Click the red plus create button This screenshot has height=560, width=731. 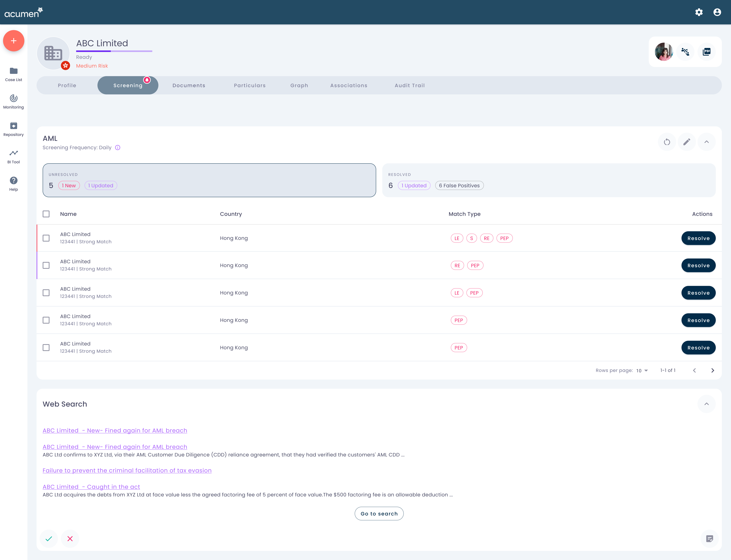[14, 41]
